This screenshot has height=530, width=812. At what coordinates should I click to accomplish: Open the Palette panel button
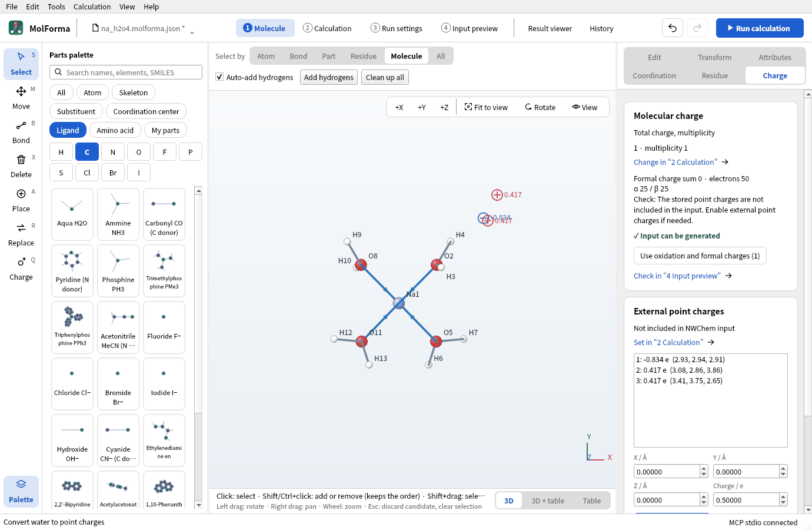point(21,491)
